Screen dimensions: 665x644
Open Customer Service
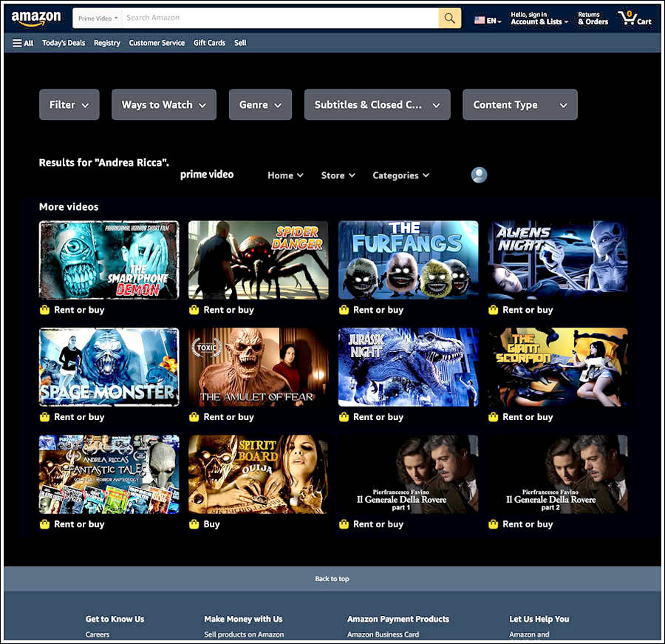pos(157,43)
